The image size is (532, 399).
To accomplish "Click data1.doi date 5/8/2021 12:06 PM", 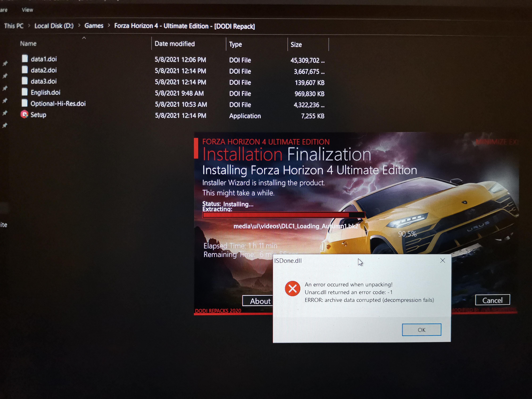I will pyautogui.click(x=180, y=60).
